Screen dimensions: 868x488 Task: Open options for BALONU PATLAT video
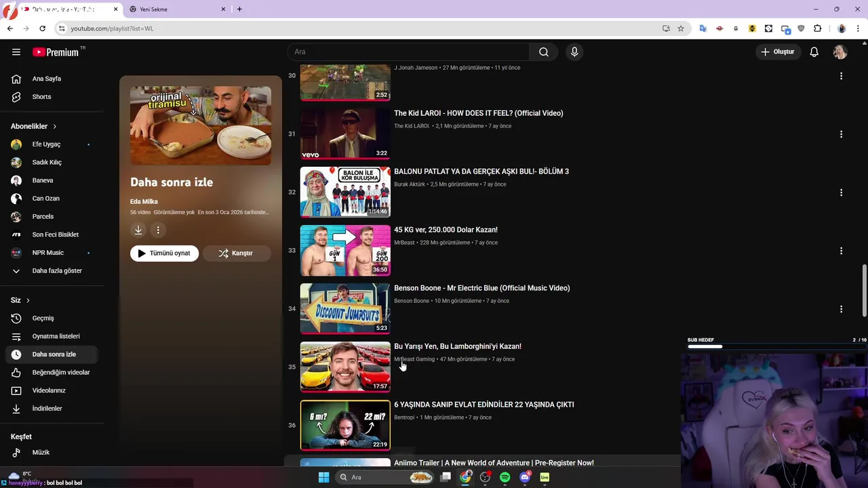(841, 192)
